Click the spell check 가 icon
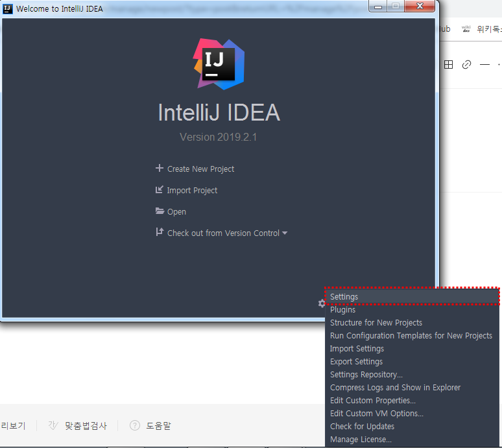Screen dimensions: 502x448 53,425
